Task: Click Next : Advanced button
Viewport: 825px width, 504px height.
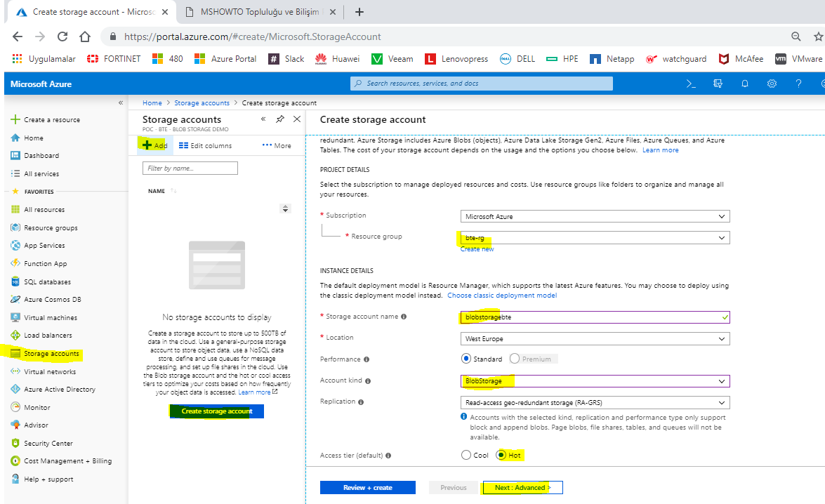Action: coord(522,488)
